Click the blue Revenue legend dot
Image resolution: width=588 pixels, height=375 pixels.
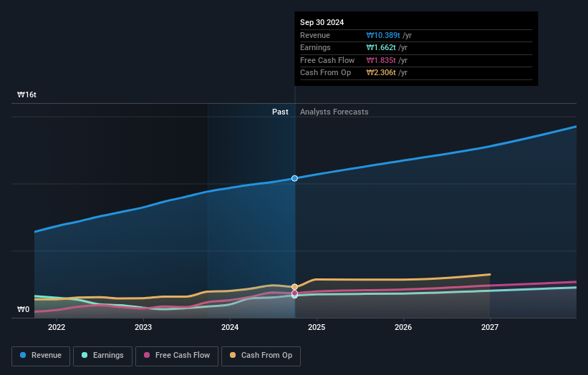coord(23,355)
